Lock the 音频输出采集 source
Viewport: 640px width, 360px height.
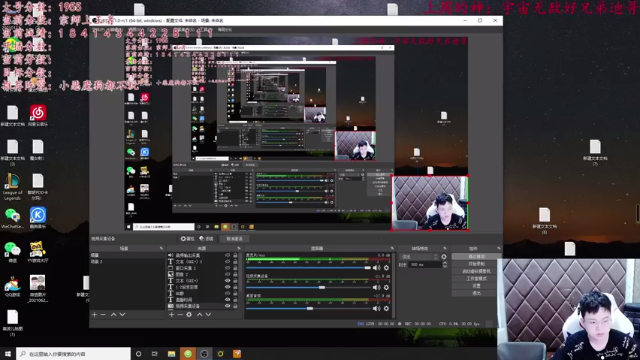point(235,255)
